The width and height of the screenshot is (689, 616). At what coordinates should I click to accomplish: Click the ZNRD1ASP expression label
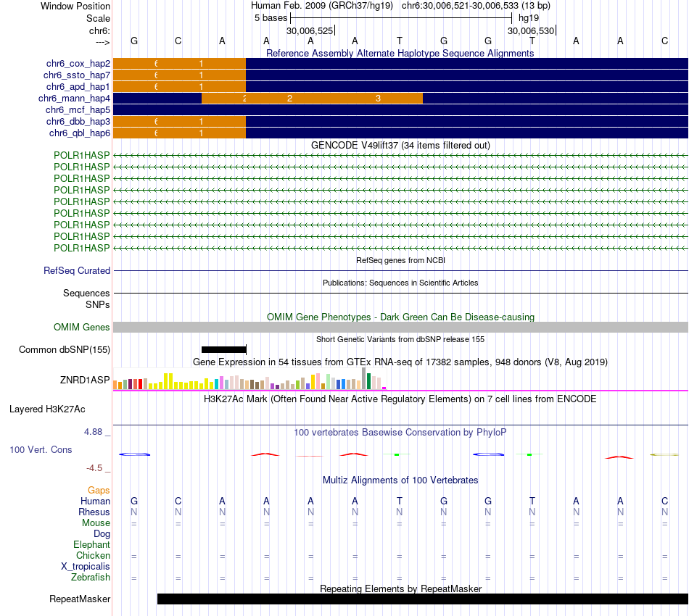point(85,380)
